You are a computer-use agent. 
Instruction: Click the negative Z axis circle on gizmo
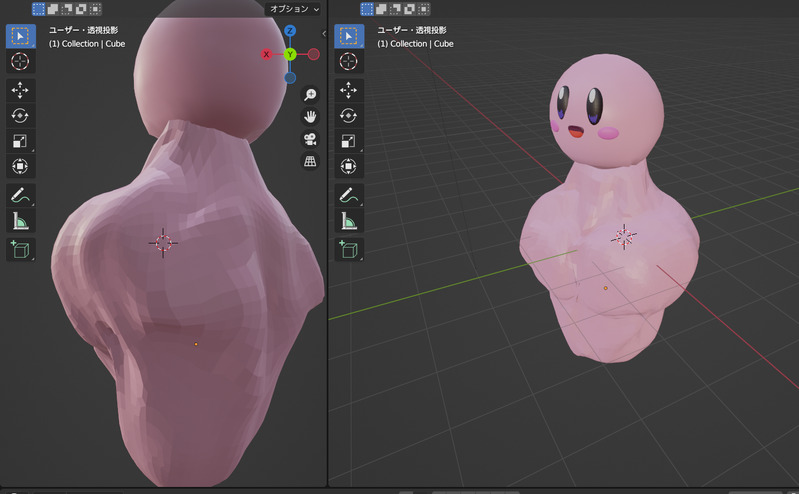click(x=290, y=78)
